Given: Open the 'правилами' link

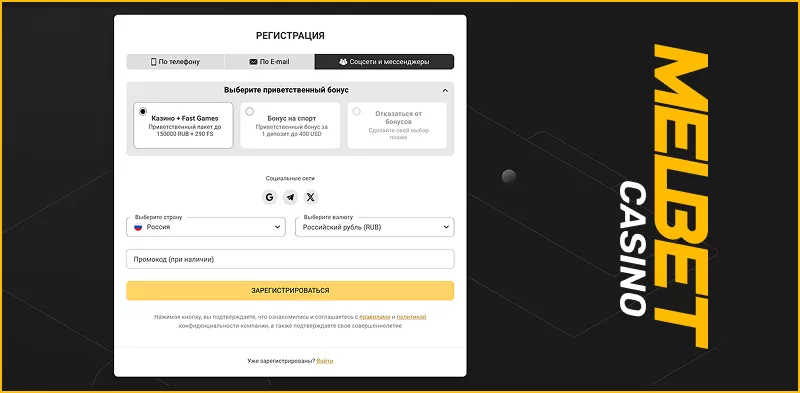Looking at the screenshot, I should [x=374, y=317].
